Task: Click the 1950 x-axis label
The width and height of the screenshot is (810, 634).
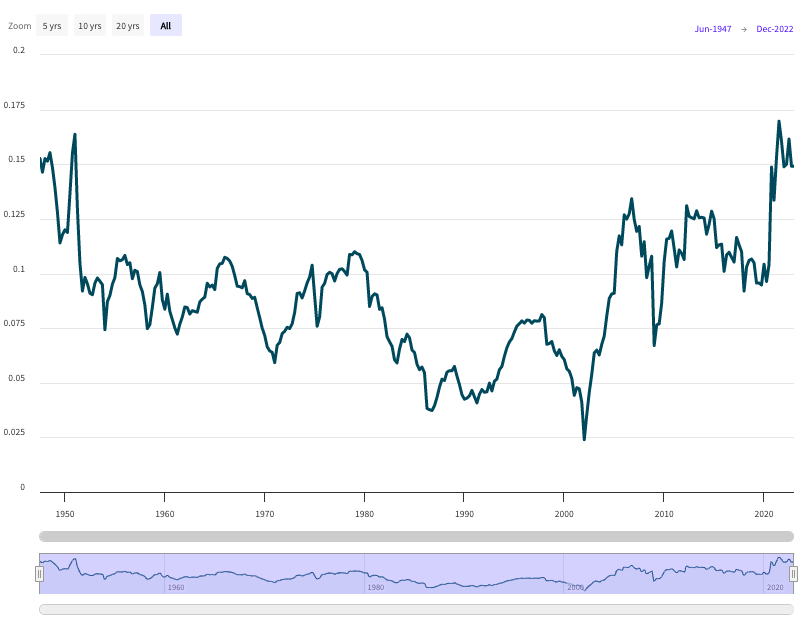Action: tap(65, 514)
